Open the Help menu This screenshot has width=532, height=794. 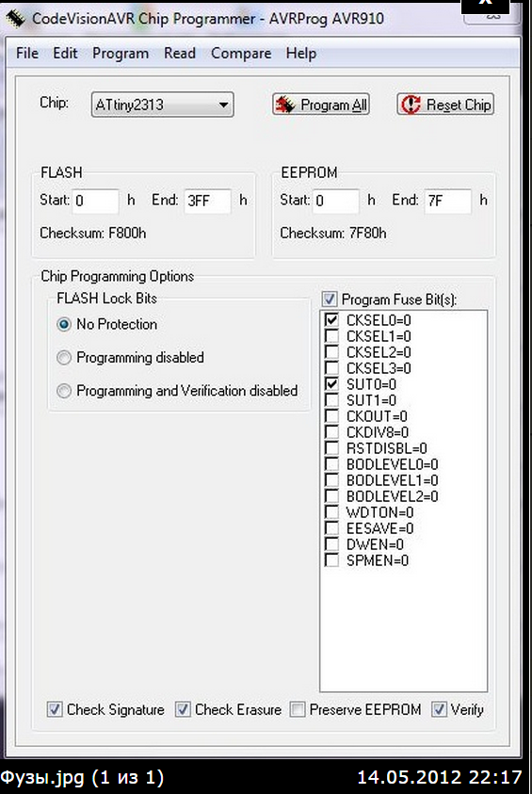(x=301, y=53)
